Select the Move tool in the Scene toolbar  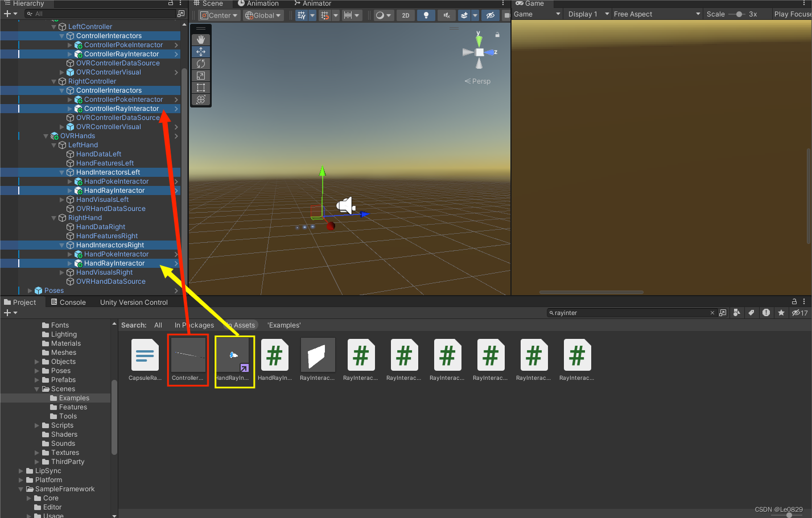pos(201,51)
